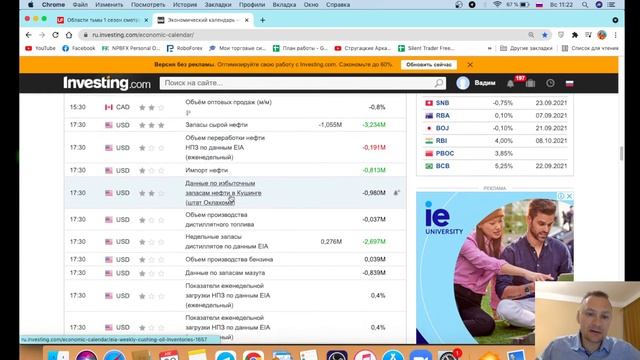
Task: Open the Файл menu
Action: (x=80, y=5)
